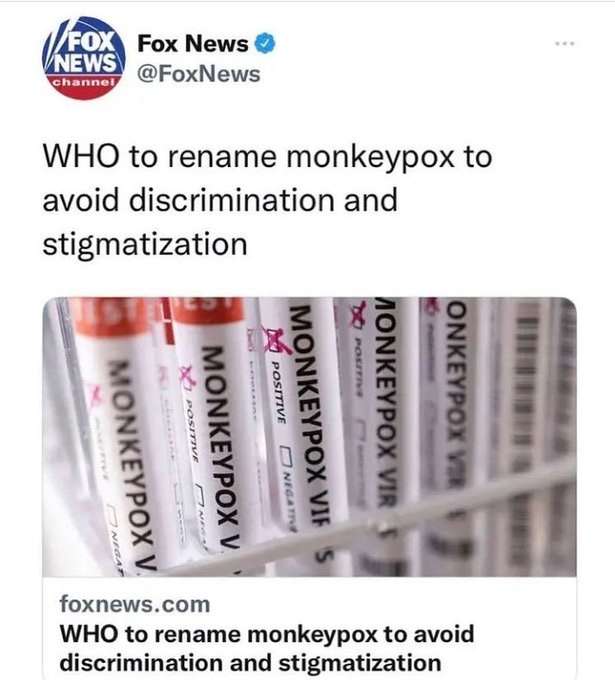Image resolution: width=615 pixels, height=680 pixels.
Task: Open the Fox News profile avatar logo
Action: [x=84, y=58]
